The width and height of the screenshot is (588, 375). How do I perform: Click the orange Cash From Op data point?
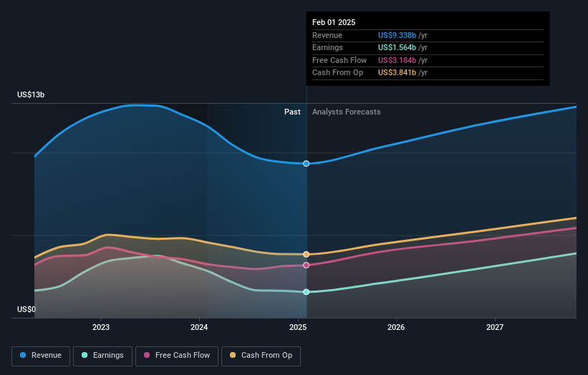(x=307, y=254)
